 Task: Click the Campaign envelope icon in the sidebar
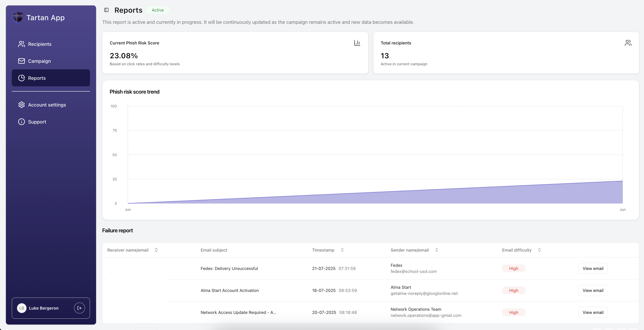point(22,61)
